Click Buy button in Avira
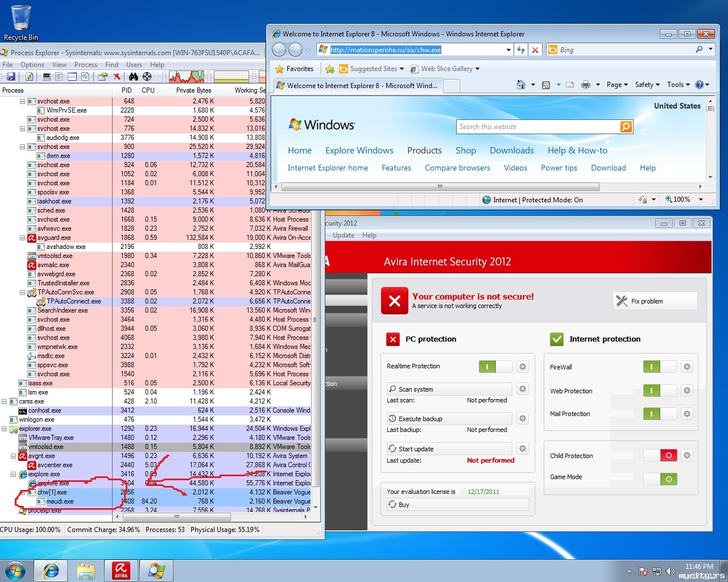Viewport: 728px width, 582px height. (458, 504)
